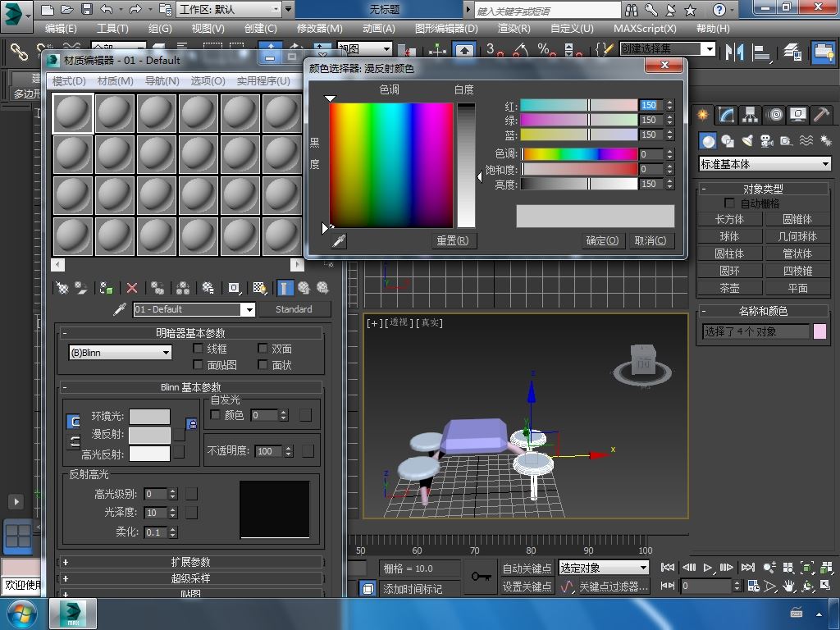Select the Shapes category icon
Screen dimensions: 840x630
pos(728,141)
